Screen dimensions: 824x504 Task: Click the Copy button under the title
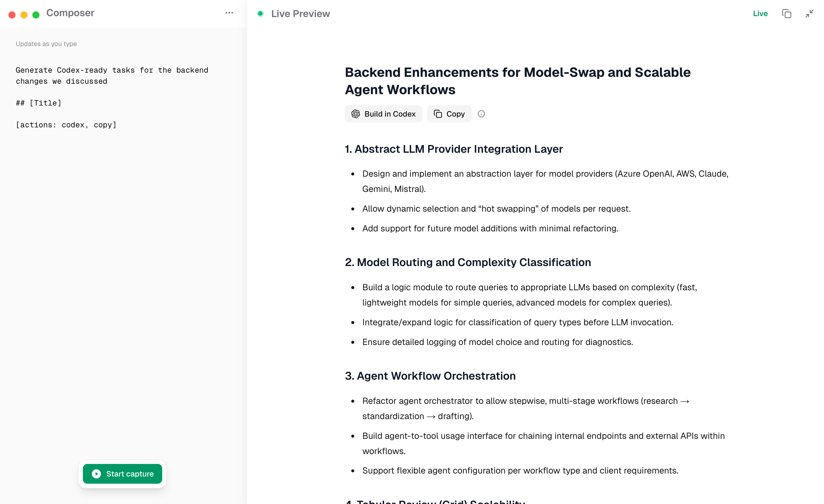coord(449,114)
